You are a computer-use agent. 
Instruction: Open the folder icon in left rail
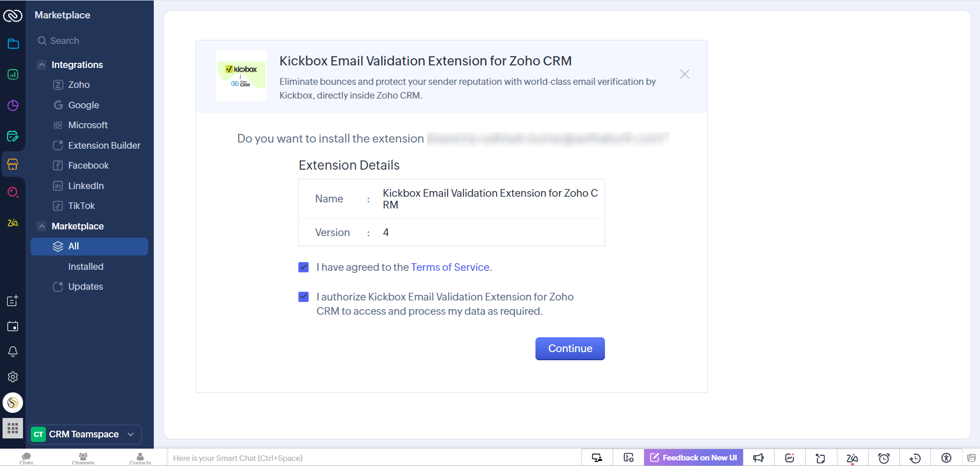[13, 44]
